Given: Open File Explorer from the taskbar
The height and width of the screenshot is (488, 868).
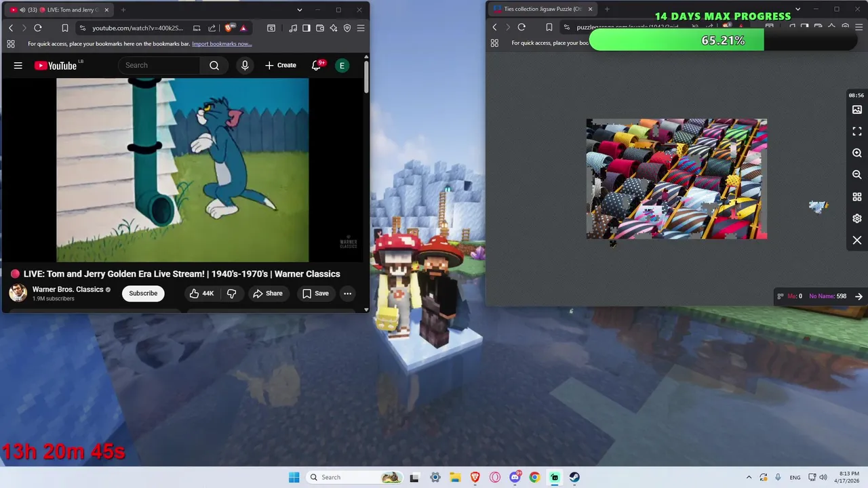Looking at the screenshot, I should (x=455, y=477).
